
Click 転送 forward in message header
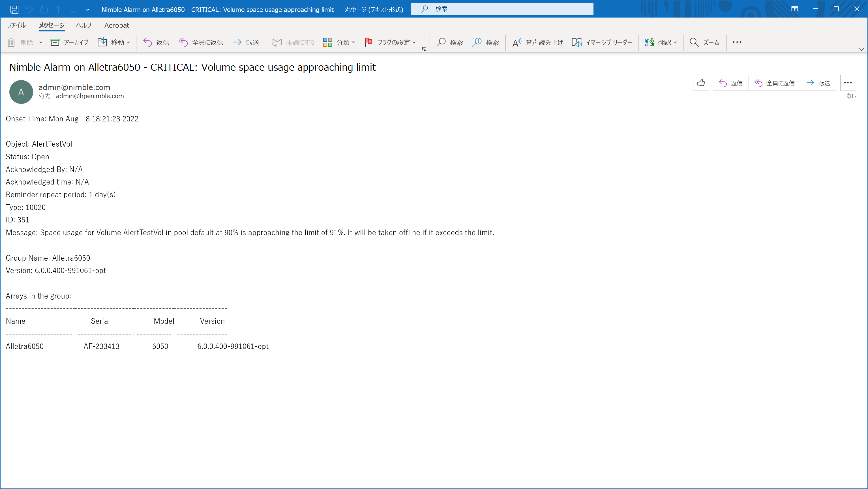pos(818,83)
